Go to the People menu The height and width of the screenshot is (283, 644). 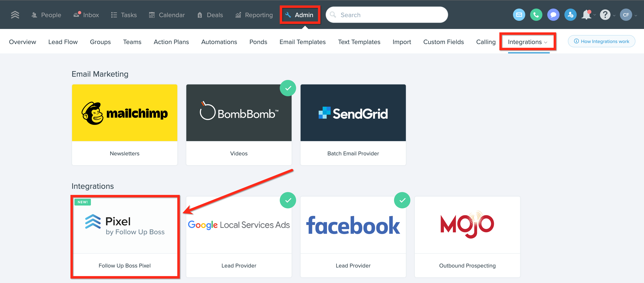click(46, 15)
